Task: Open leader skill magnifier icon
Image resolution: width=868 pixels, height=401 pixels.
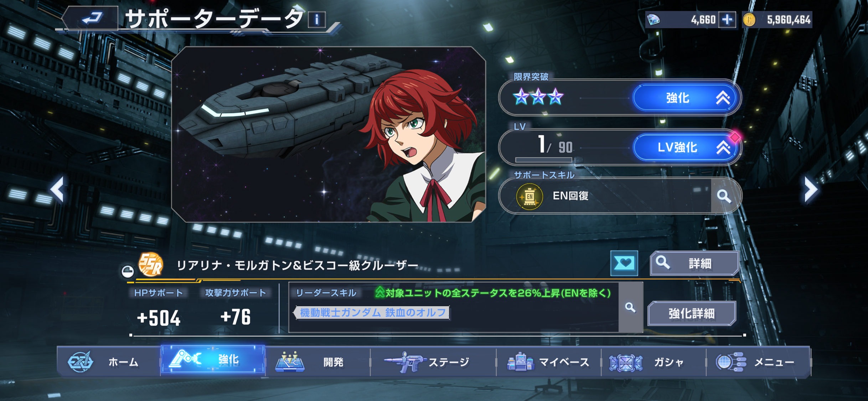Action: click(630, 307)
